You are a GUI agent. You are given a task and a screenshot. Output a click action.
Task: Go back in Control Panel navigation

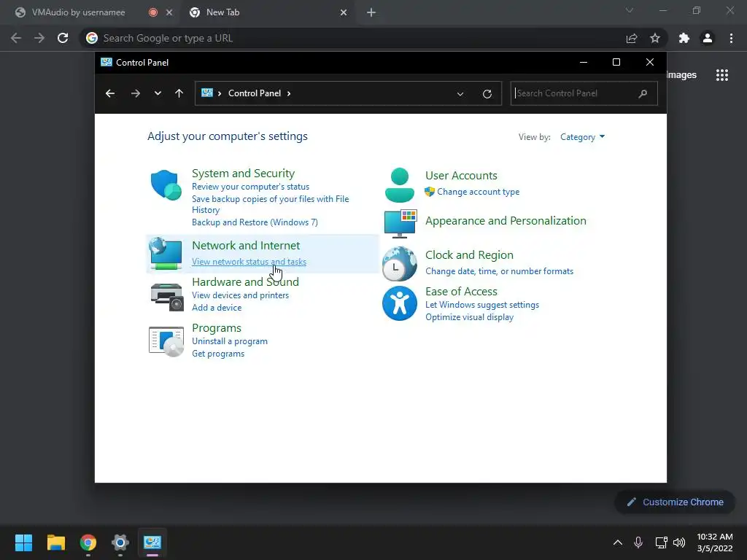(110, 93)
